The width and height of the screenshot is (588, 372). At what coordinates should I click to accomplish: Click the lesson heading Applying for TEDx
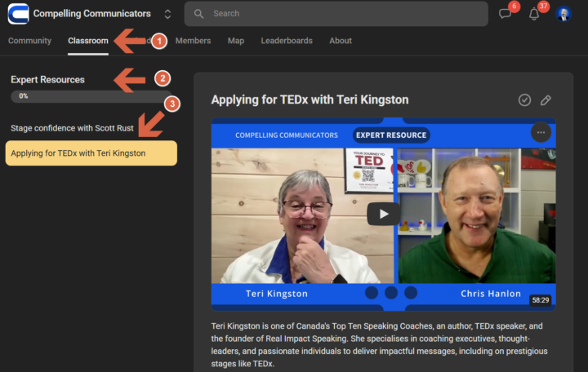point(310,100)
